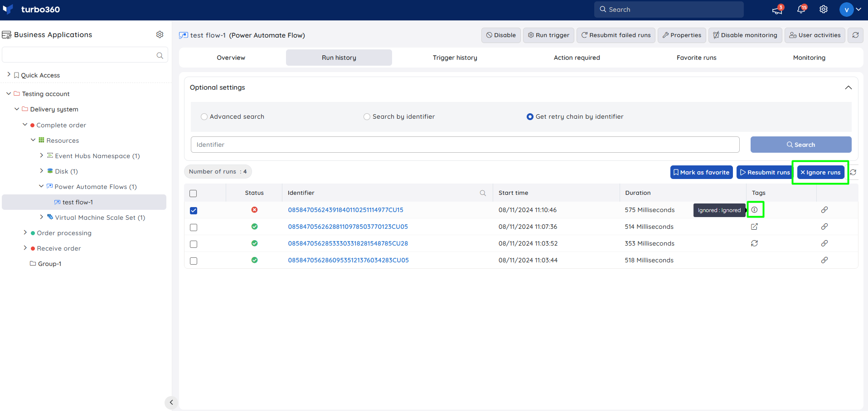Click the sidebar search magnifier icon
The height and width of the screenshot is (411, 868).
pos(160,55)
